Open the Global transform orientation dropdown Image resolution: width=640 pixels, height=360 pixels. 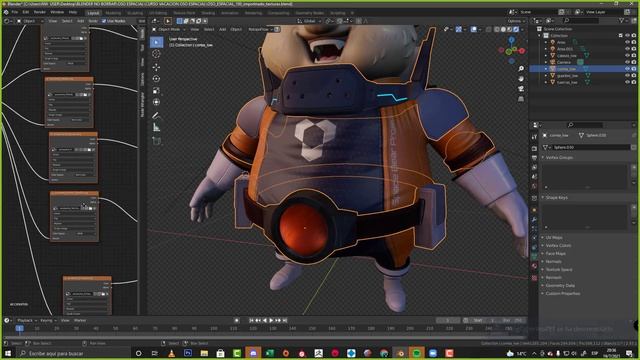tap(308, 21)
